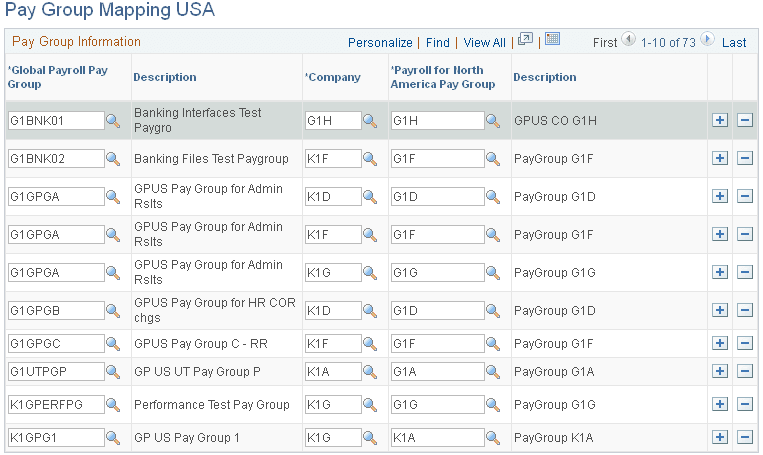Open the grid in a new window icon
The width and height of the screenshot is (763, 455).
(x=525, y=40)
